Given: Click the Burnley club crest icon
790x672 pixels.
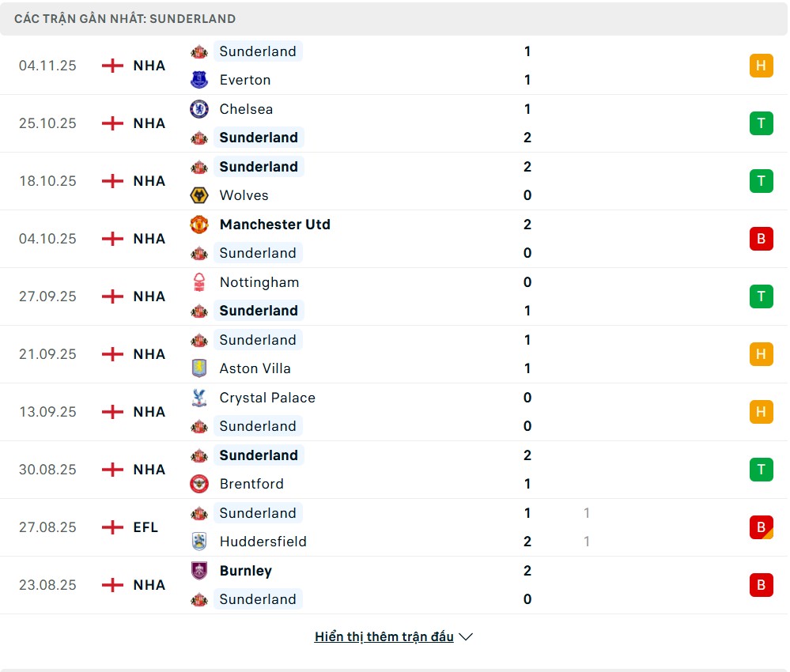Looking at the screenshot, I should tap(199, 571).
